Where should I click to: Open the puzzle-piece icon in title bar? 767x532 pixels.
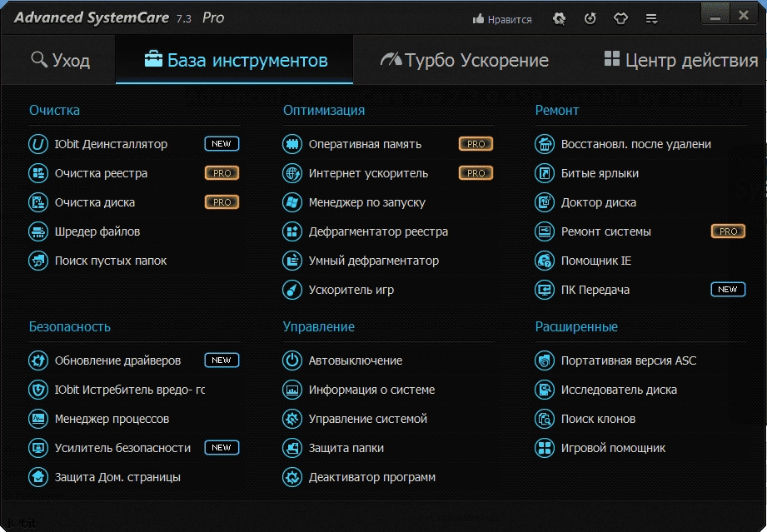(559, 19)
